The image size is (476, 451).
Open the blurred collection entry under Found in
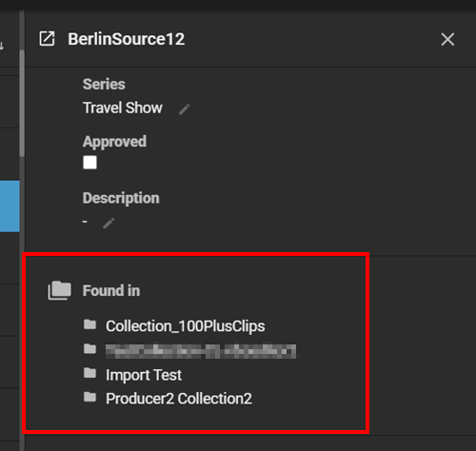tap(201, 351)
